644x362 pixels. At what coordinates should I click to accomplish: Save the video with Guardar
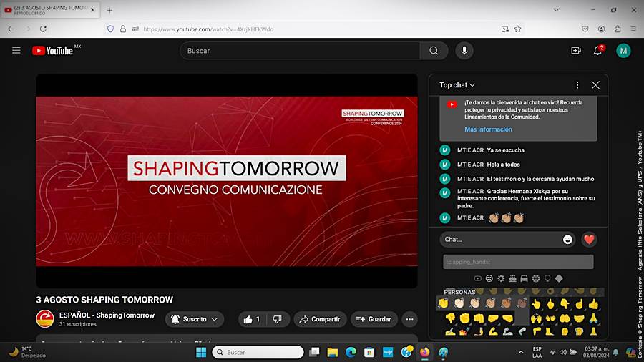click(x=374, y=319)
